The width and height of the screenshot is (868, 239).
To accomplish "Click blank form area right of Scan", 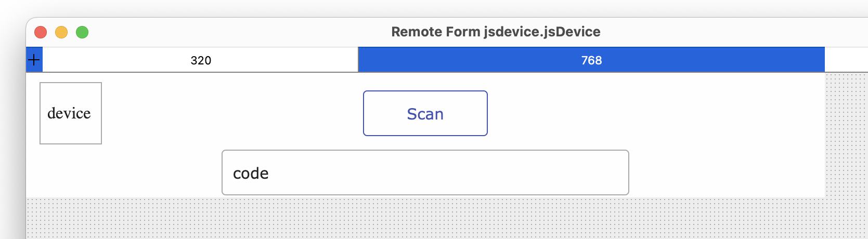I will [655, 113].
